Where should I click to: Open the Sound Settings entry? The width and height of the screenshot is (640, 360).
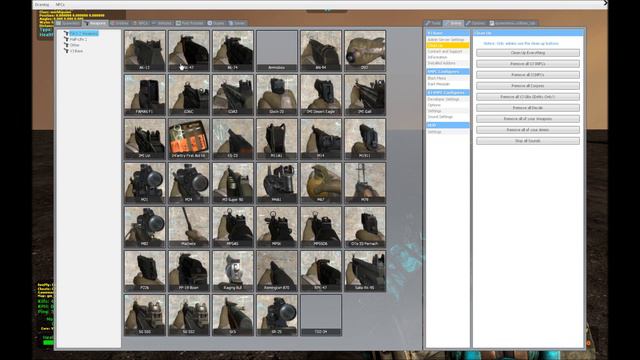(448, 117)
